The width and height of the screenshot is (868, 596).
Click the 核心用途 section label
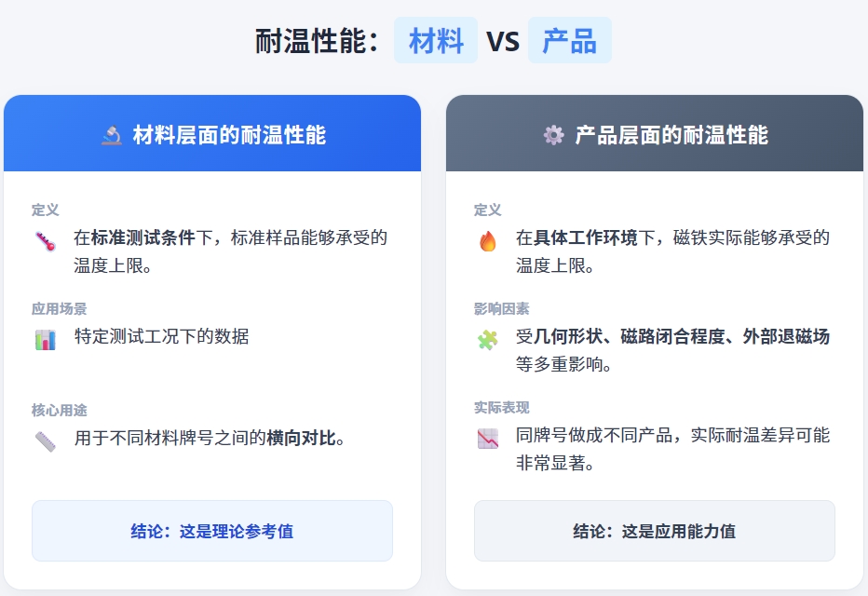(59, 410)
